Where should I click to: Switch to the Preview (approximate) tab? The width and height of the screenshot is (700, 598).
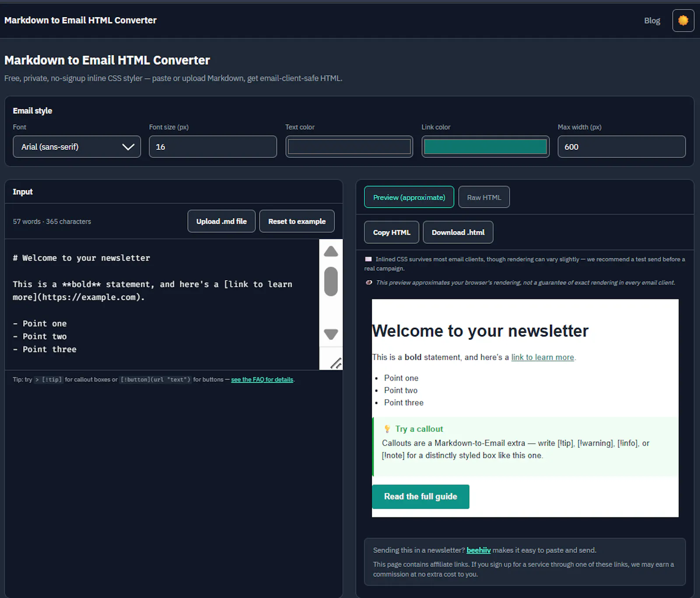[x=409, y=197]
